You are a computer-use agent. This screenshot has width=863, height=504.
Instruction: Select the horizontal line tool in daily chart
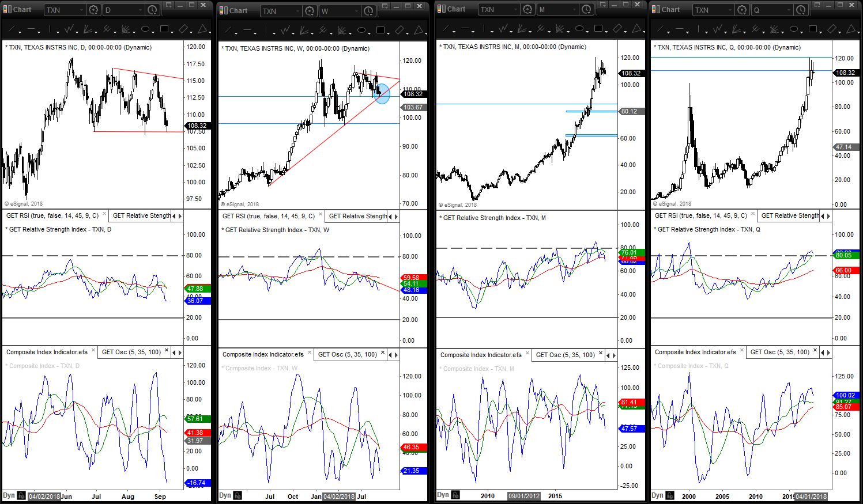[x=32, y=29]
